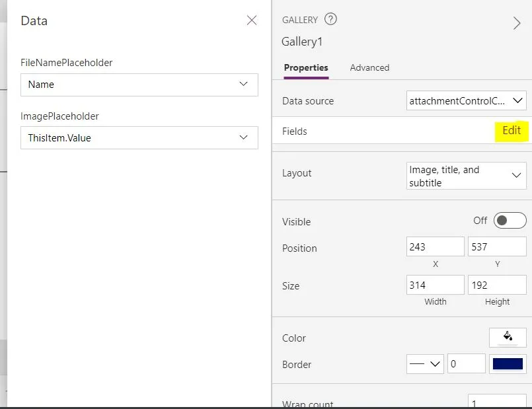Click the Wrap count input field
532x409 pixels.
(497, 403)
